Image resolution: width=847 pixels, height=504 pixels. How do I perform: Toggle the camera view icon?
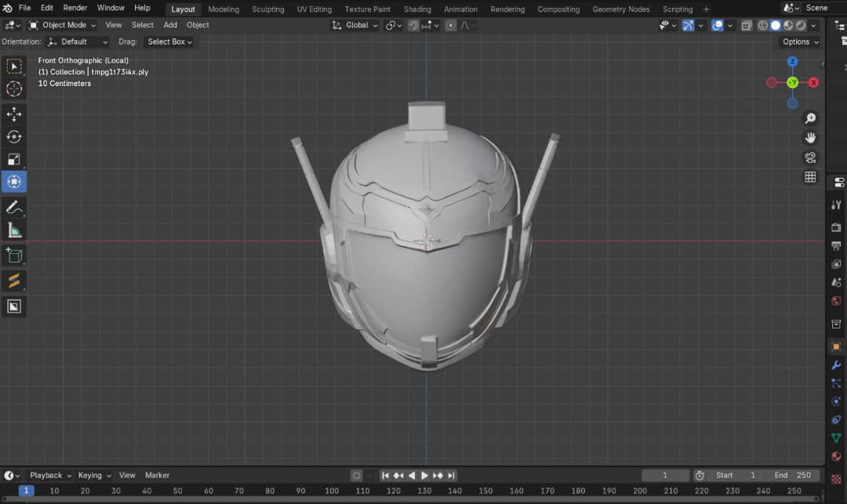(810, 158)
